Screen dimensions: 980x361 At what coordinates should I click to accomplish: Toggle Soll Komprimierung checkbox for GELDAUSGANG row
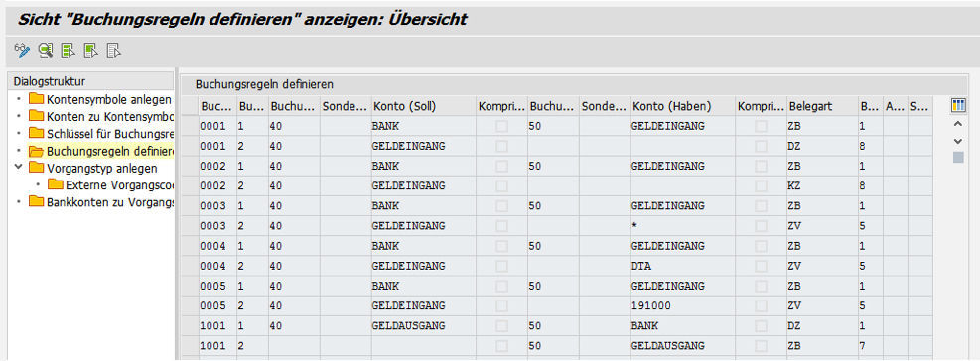pyautogui.click(x=501, y=326)
